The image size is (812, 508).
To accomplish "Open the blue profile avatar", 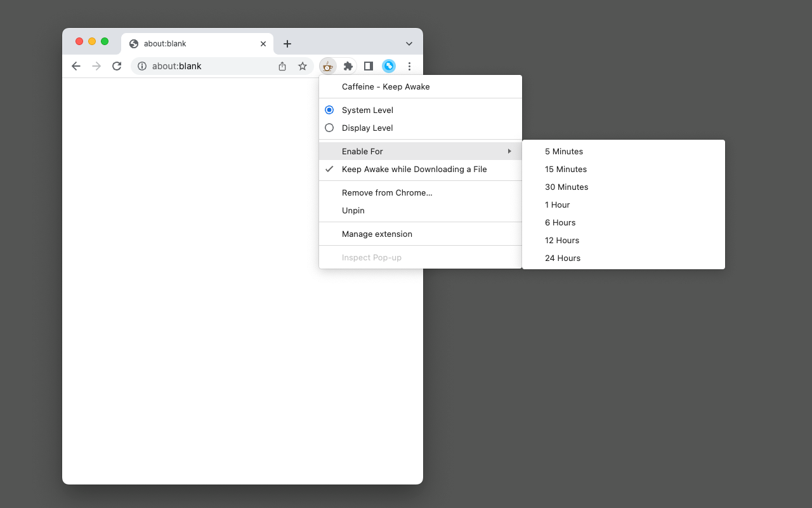I will pyautogui.click(x=389, y=66).
